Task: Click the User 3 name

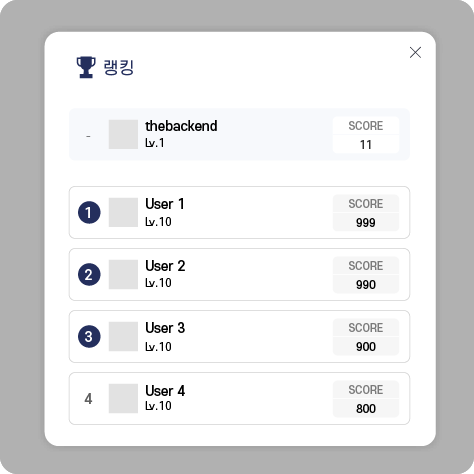Action: pos(165,328)
